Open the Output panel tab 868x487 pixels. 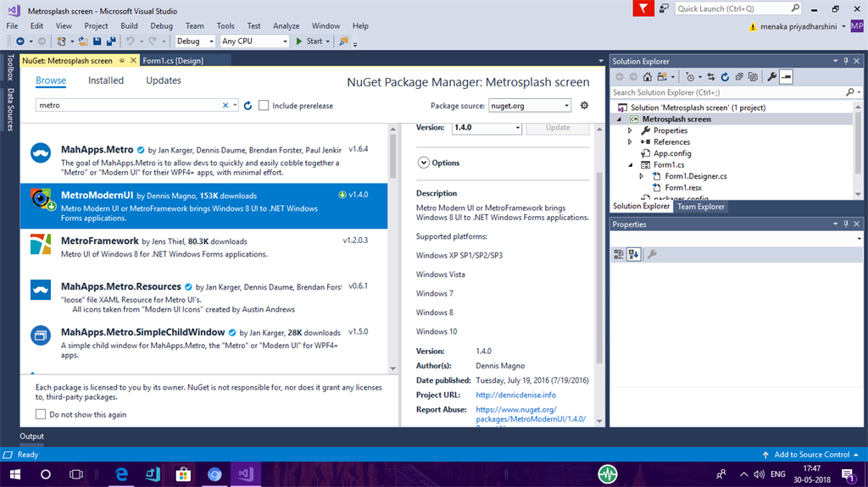click(x=31, y=436)
